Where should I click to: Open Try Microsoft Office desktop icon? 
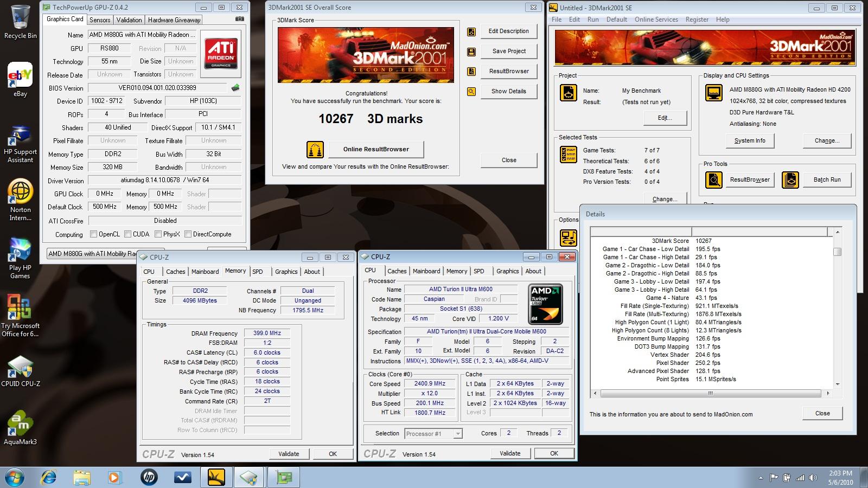20,316
